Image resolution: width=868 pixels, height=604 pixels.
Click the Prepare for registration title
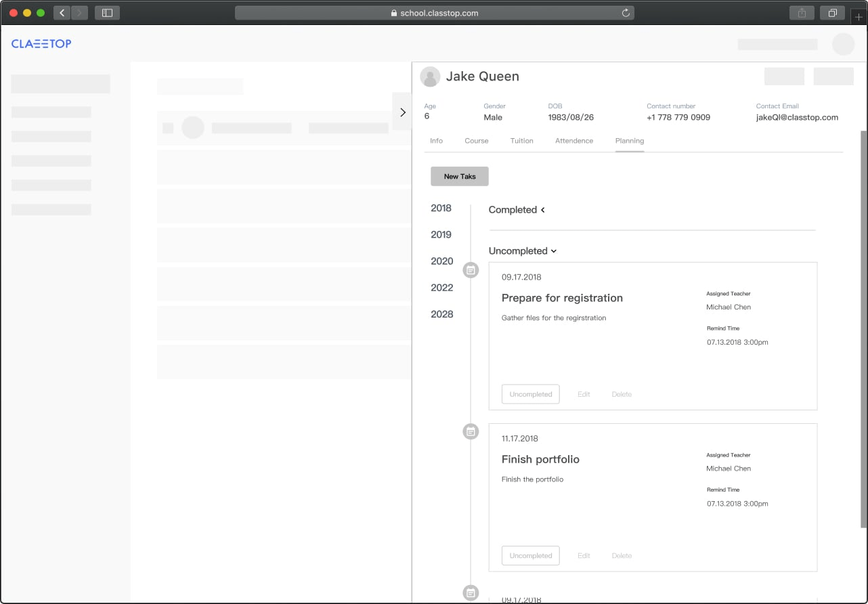pyautogui.click(x=562, y=298)
